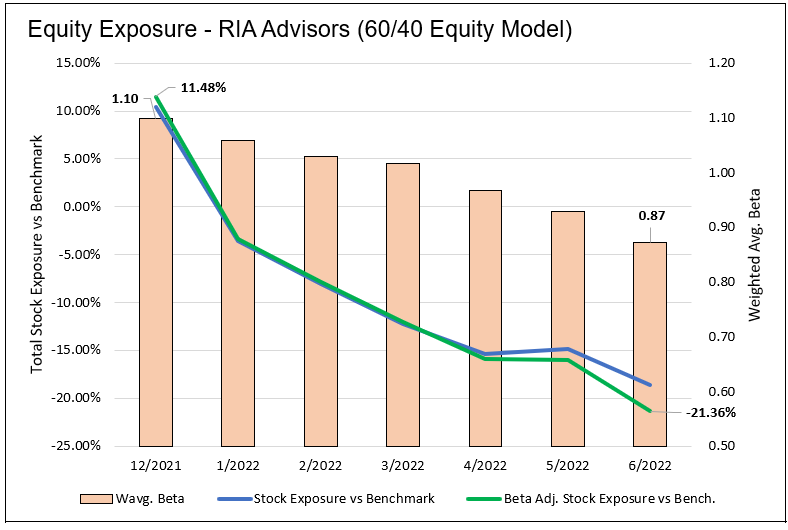Screen dimensions: 788x530
Task: Click the 6/2022 x-axis label
Action: click(650, 466)
